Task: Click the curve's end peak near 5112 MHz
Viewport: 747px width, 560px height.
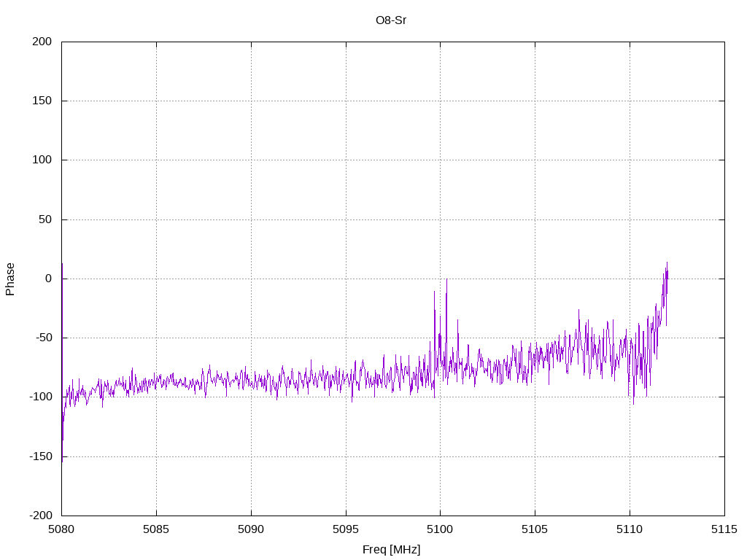Action: 667,262
